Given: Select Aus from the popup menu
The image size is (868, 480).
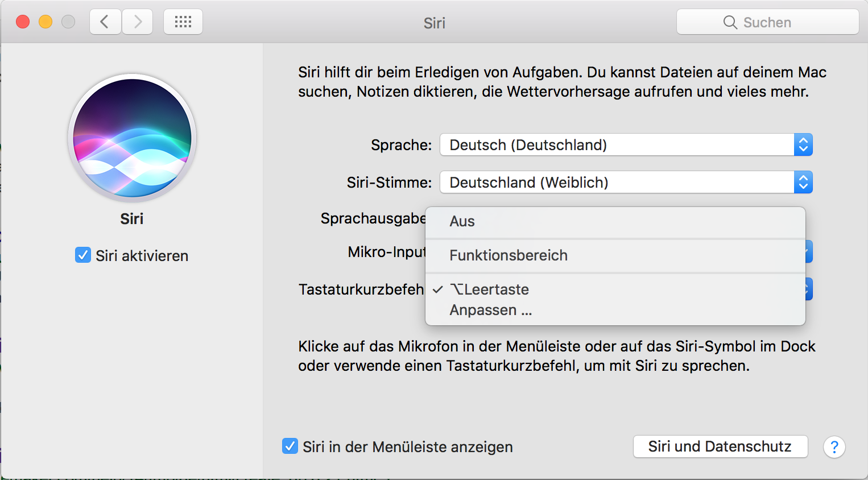Looking at the screenshot, I should 462,222.
